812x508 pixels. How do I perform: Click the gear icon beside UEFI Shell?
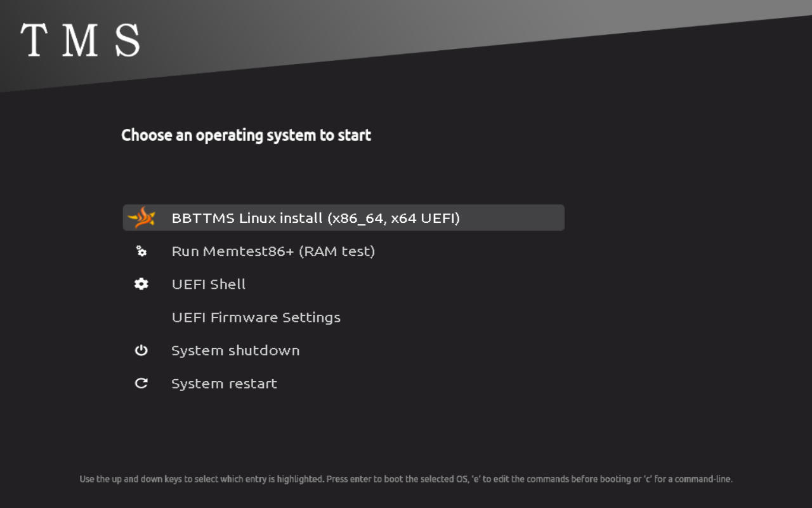[141, 284]
